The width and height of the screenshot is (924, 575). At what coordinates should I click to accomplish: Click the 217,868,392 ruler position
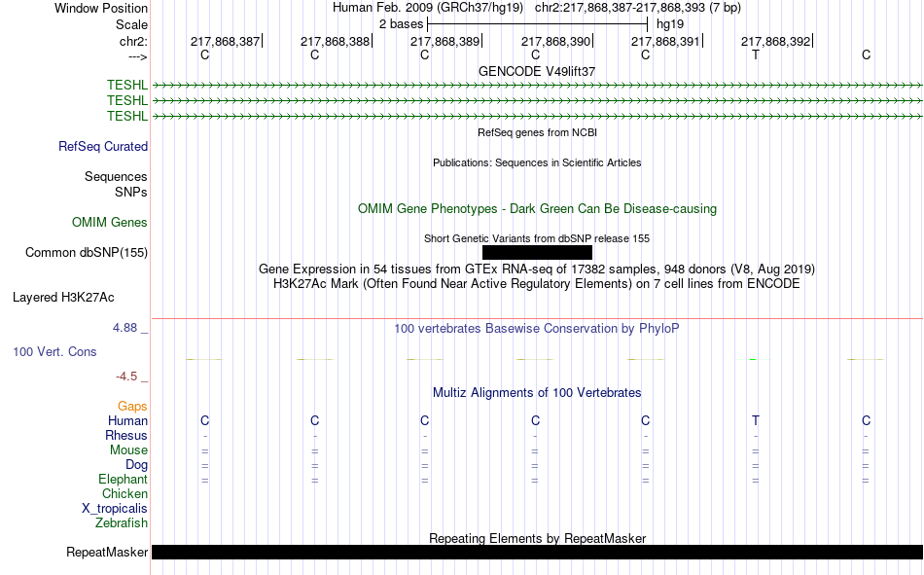click(x=775, y=41)
